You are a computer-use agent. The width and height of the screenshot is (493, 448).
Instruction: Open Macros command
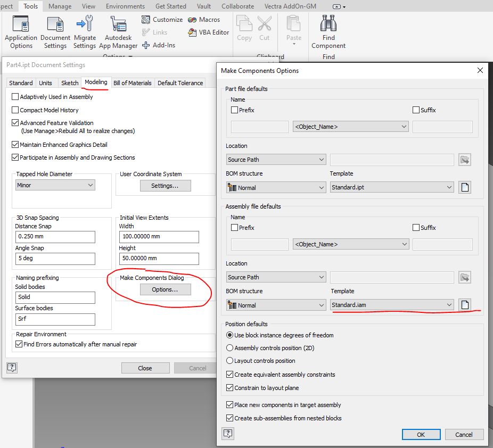pos(204,20)
